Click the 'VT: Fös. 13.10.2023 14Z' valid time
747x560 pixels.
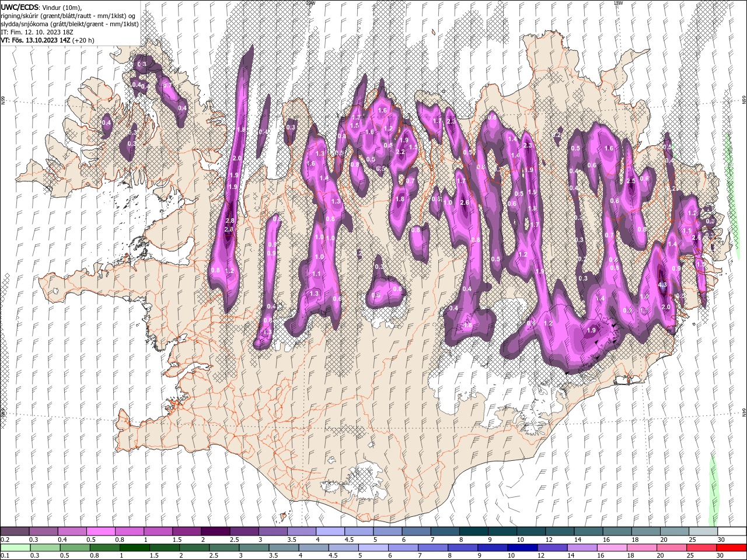(x=36, y=40)
